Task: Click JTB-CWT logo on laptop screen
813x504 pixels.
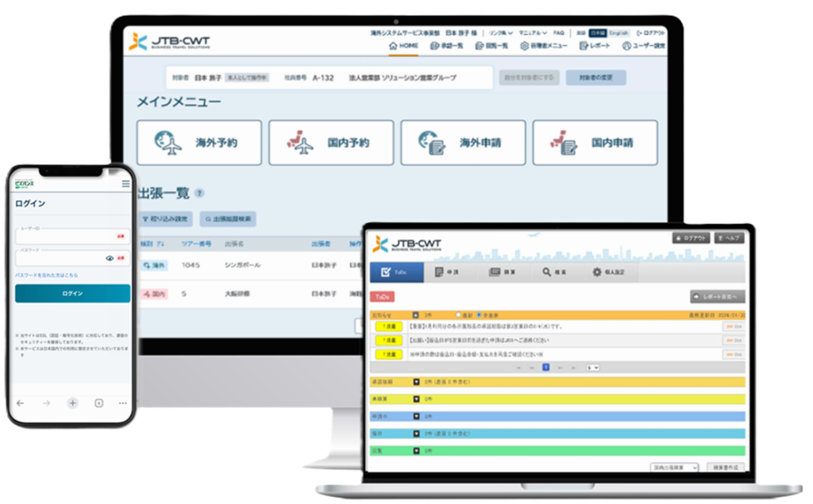Action: click(x=407, y=244)
